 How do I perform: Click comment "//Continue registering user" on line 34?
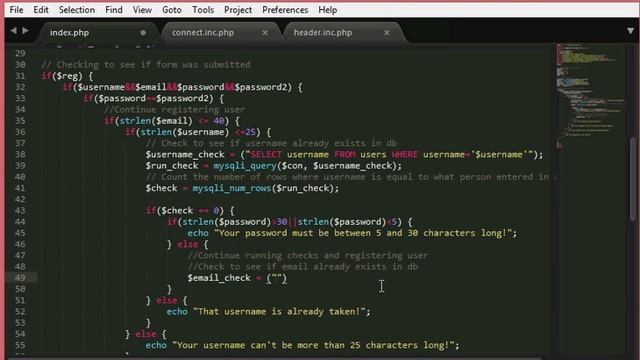pyautogui.click(x=175, y=110)
